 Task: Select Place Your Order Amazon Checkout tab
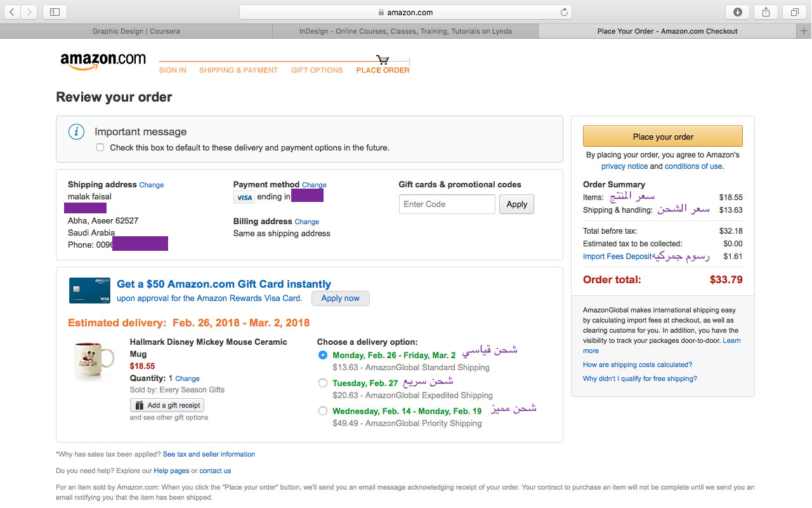point(667,30)
